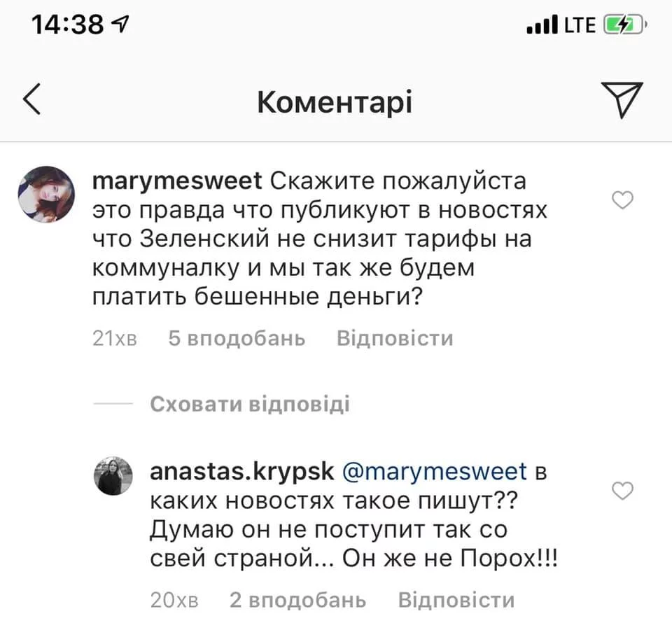Tap the 21хв timestamp
Screen dimensions: 672x644
click(x=115, y=339)
